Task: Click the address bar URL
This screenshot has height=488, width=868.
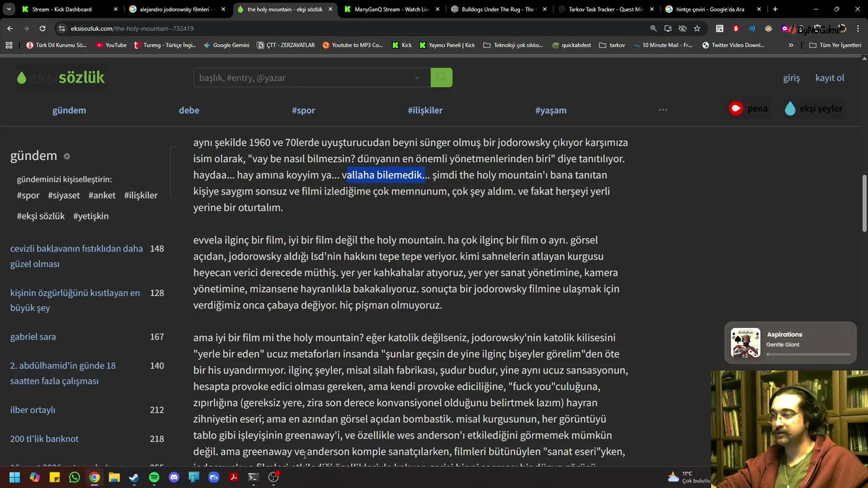Action: [132, 28]
